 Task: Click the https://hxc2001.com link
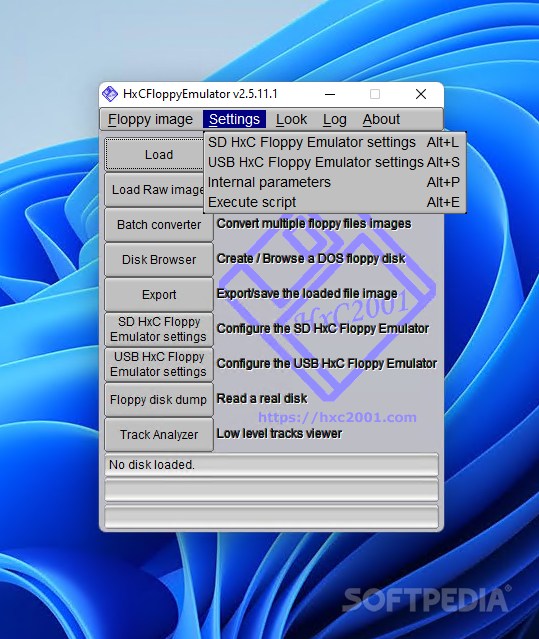[x=337, y=417]
